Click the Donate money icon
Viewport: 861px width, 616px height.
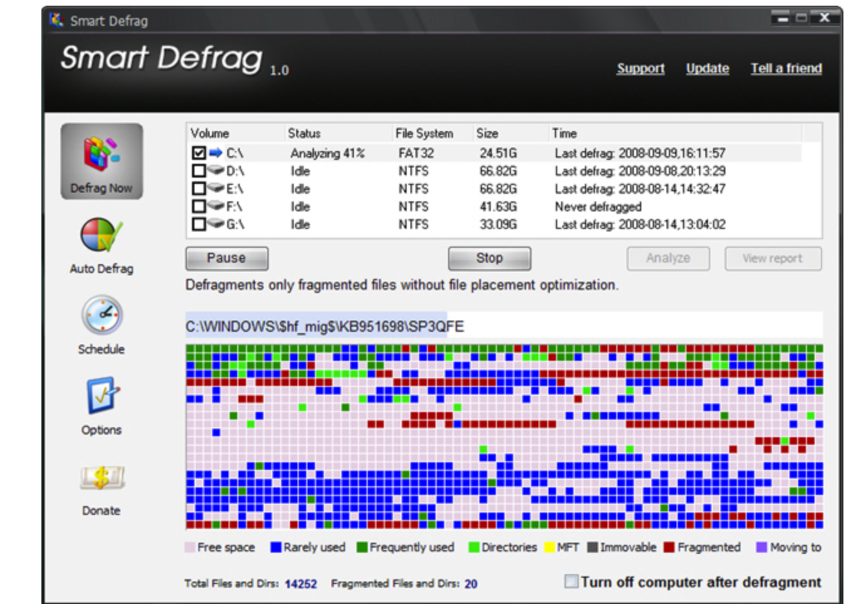click(102, 479)
